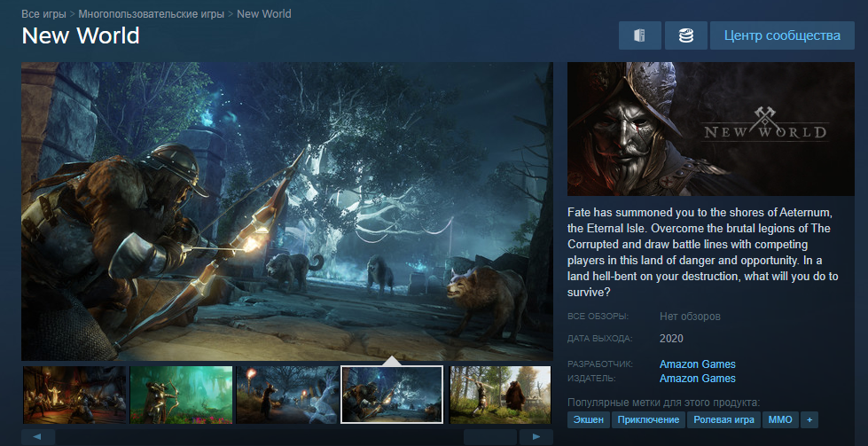Screen dimensions: 868x446
Task: Click the thumbnail strip scrollbar handle
Action: 490,436
